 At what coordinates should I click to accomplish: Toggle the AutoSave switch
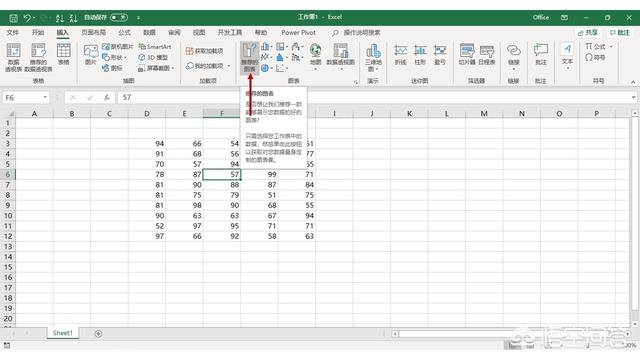tap(119, 18)
